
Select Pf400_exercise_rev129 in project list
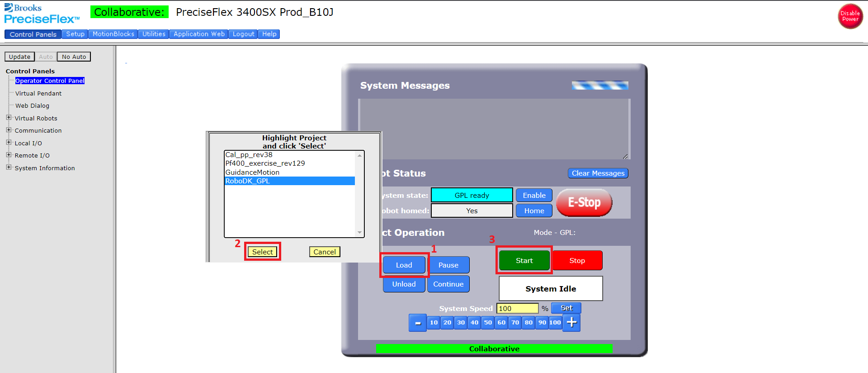[265, 163]
